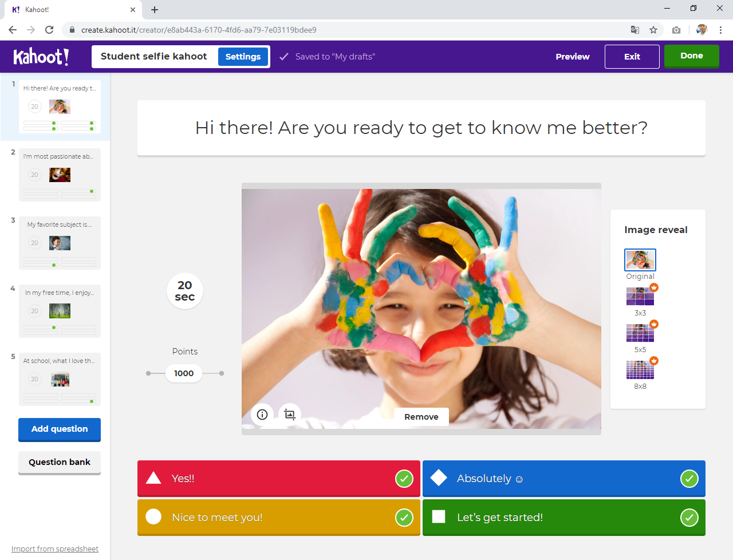Image resolution: width=733 pixels, height=560 pixels.
Task: Follow the Import from spreadsheet link
Action: click(55, 549)
